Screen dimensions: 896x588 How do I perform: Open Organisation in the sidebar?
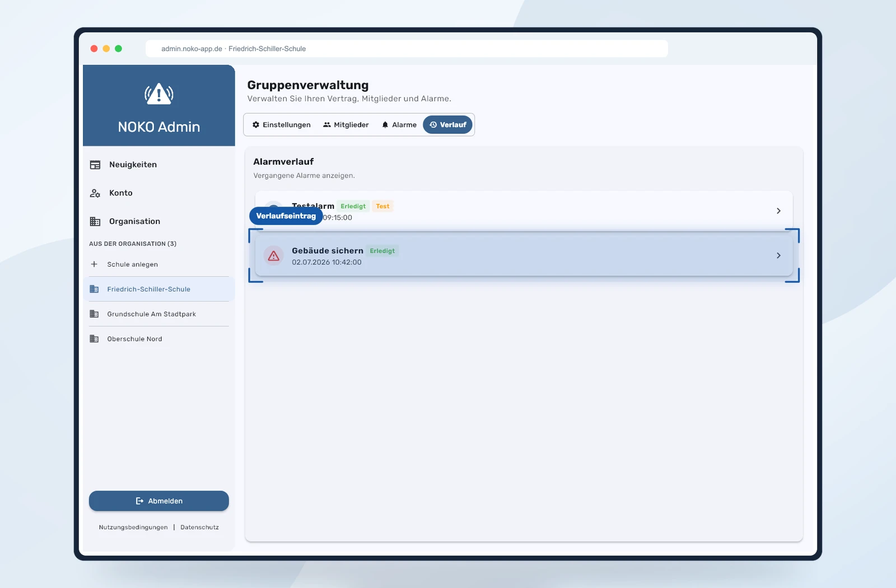tap(159, 222)
